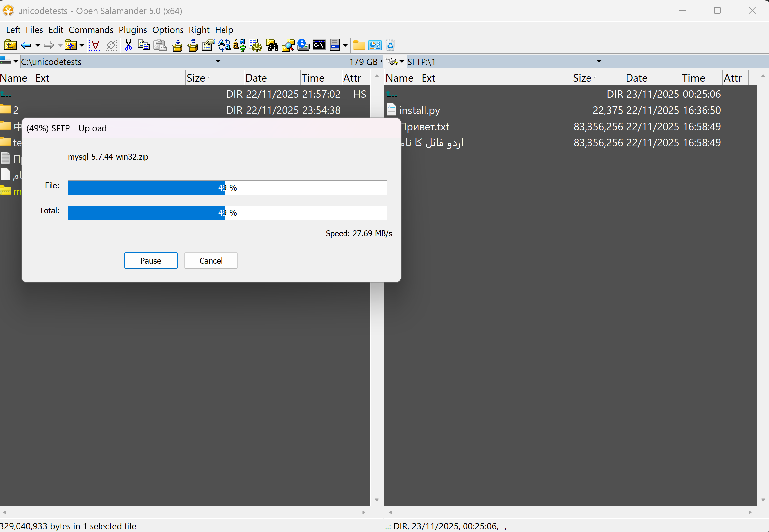Open the Commands menu
The width and height of the screenshot is (769, 532).
[x=91, y=30]
